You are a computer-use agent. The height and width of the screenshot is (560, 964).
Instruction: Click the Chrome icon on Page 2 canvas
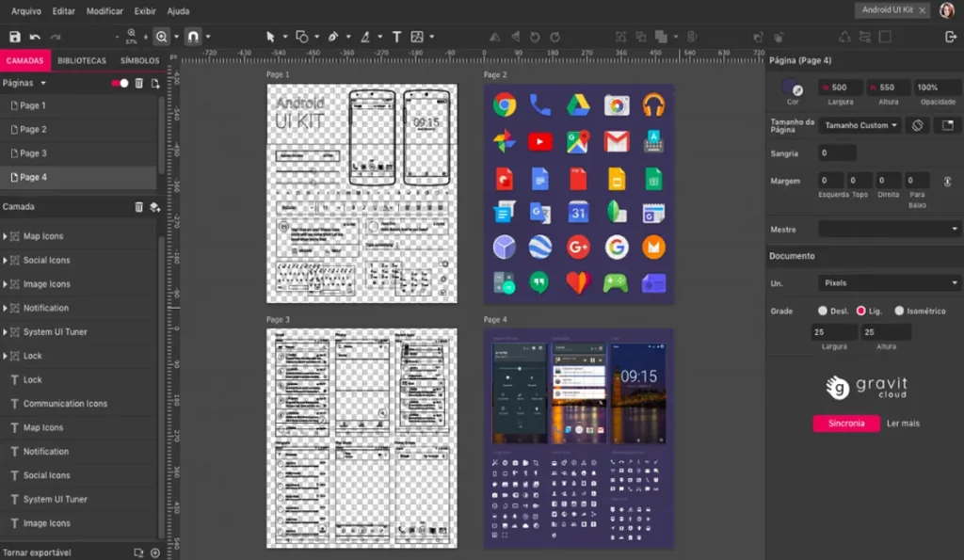pos(505,105)
